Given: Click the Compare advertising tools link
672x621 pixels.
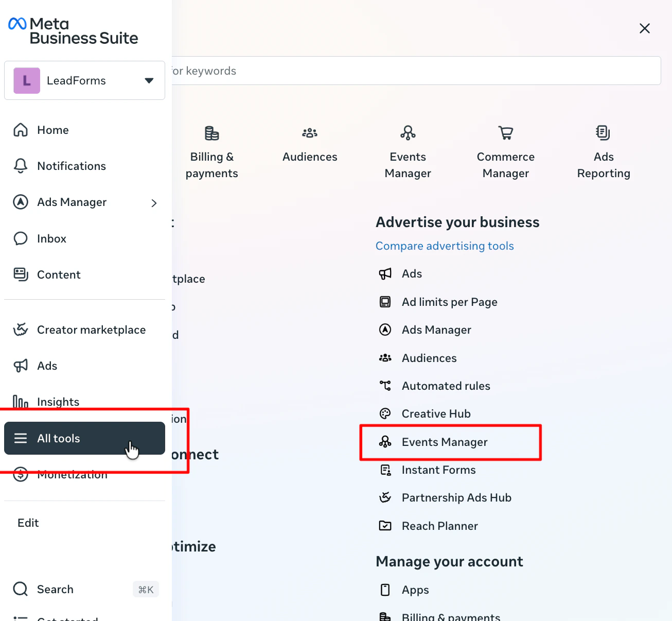Looking at the screenshot, I should (x=445, y=246).
